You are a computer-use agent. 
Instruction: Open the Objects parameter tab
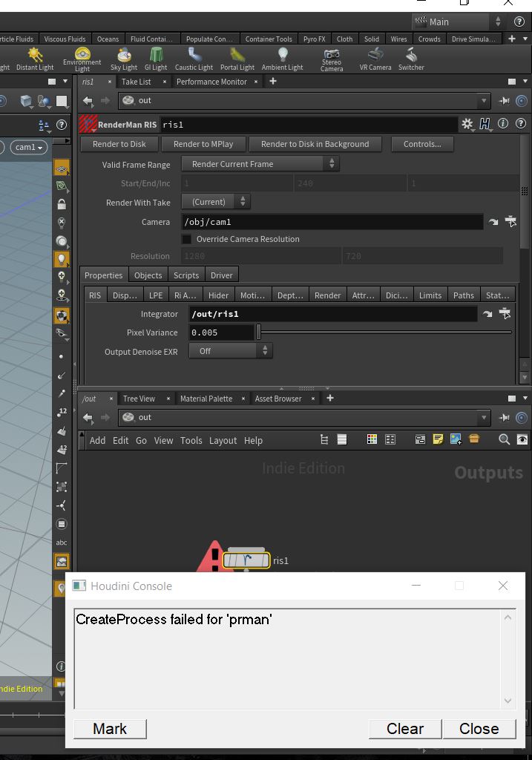(148, 275)
